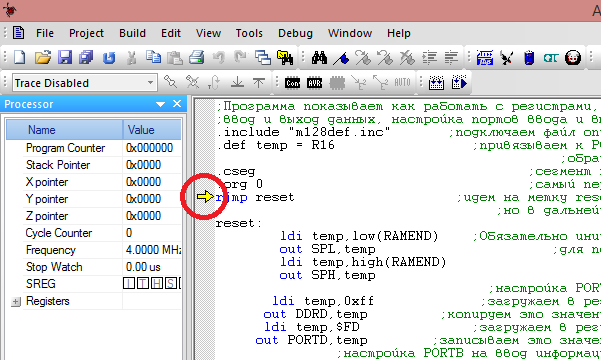Open the Processor panel options arrow

pyautogui.click(x=160, y=104)
